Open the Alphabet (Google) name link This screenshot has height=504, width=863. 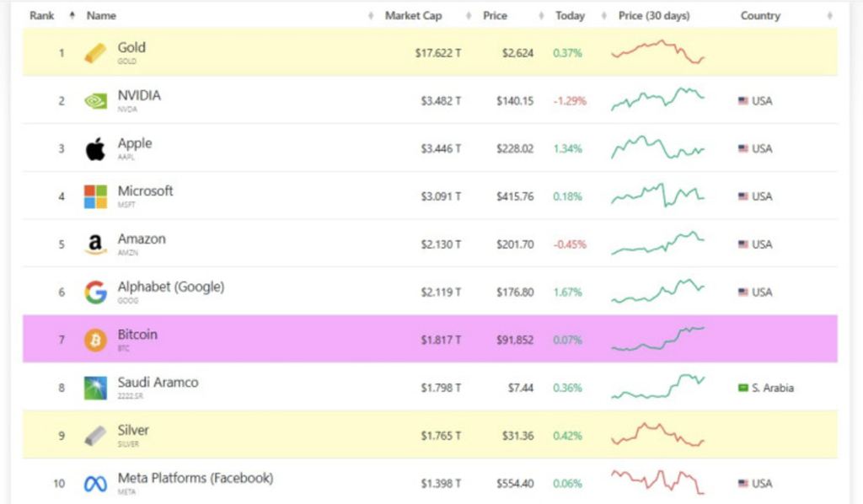(x=171, y=287)
